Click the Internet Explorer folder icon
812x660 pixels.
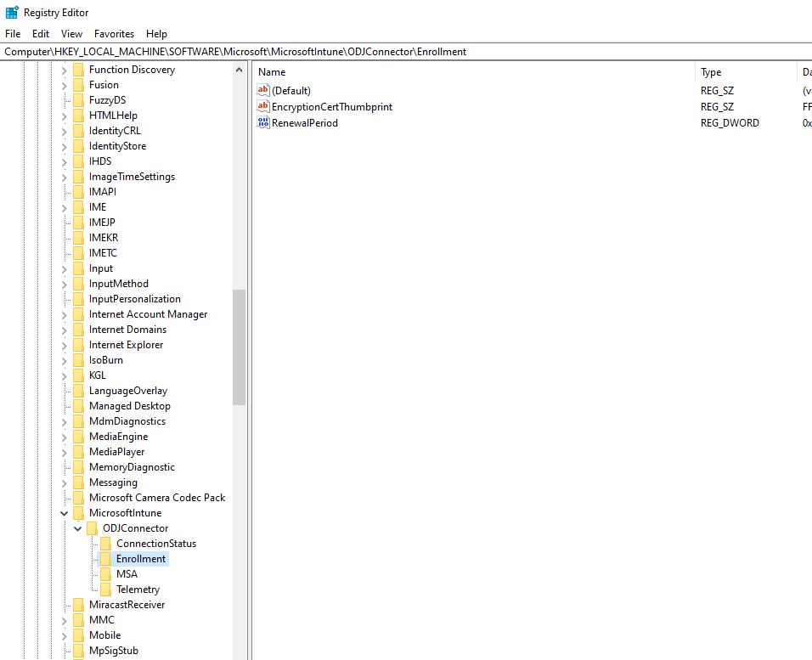79,345
